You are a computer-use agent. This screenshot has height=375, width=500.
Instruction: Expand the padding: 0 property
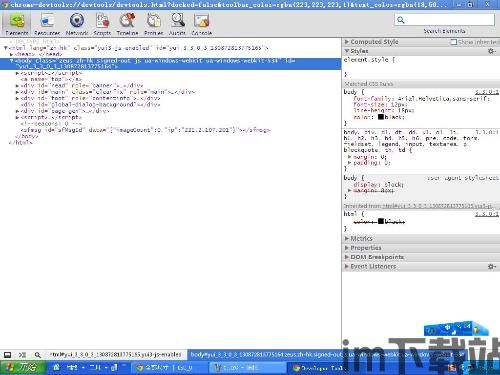350,163
